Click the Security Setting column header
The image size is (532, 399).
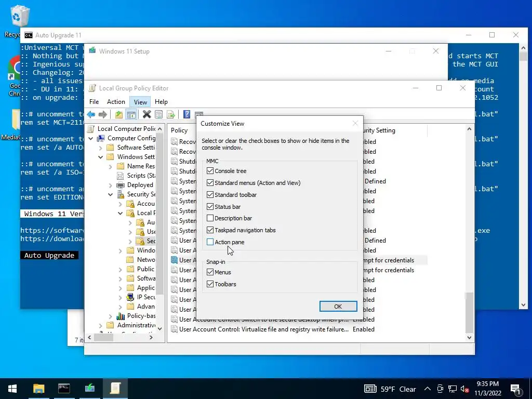[394, 130]
